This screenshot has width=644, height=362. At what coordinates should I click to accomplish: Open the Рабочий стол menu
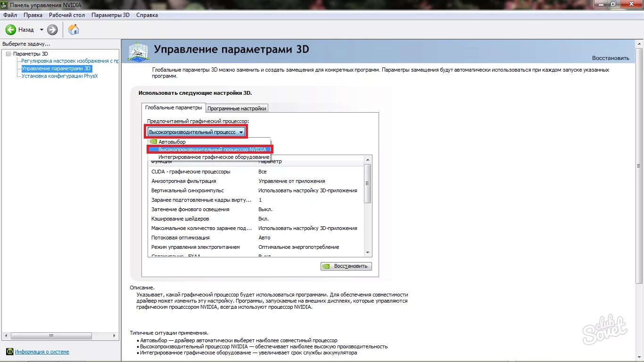tap(67, 15)
